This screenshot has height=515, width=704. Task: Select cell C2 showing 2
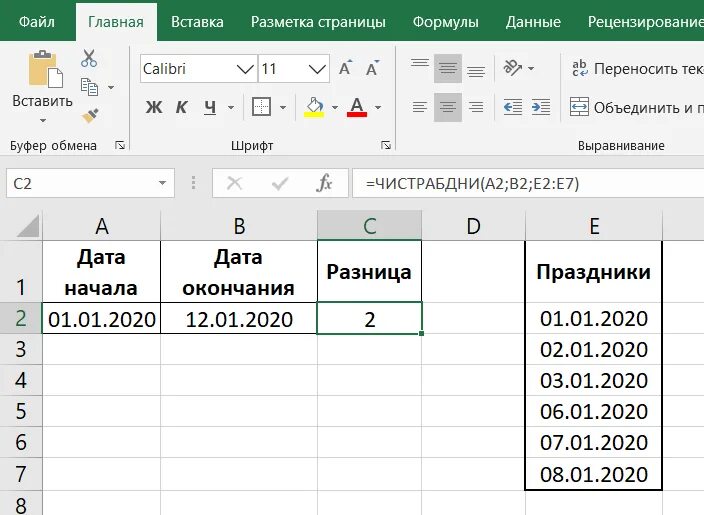[369, 318]
